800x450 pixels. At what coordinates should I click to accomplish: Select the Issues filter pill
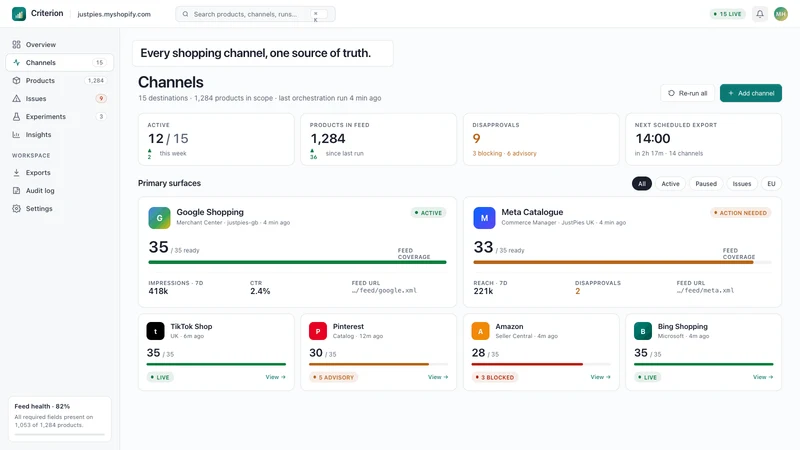tap(742, 184)
